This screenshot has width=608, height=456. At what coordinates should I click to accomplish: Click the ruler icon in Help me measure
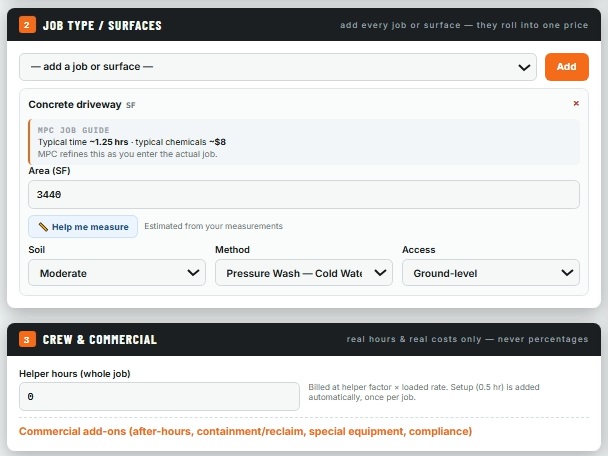point(43,227)
